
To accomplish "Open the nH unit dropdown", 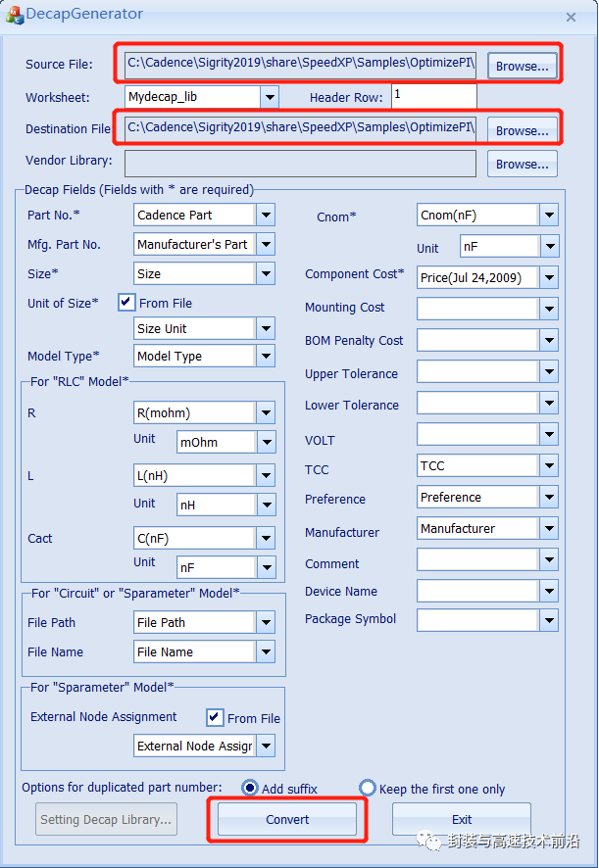I will [x=267, y=505].
